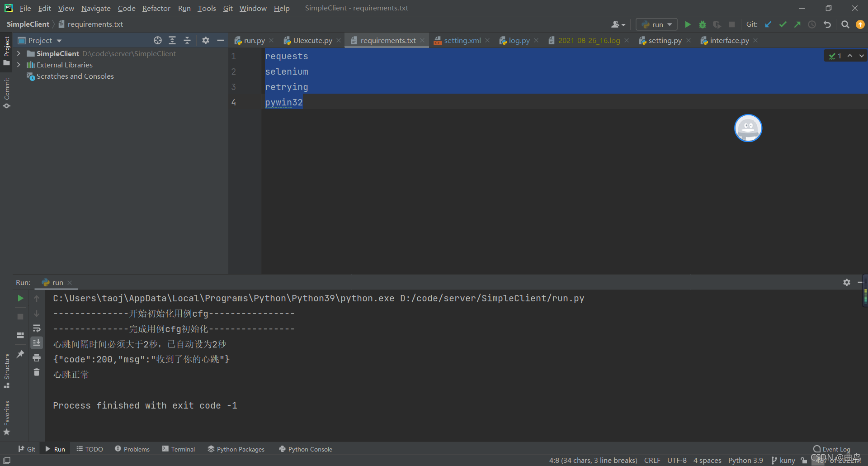Screen dimensions: 868x466
Task: Start debugging with the bug icon
Action: pyautogui.click(x=703, y=24)
